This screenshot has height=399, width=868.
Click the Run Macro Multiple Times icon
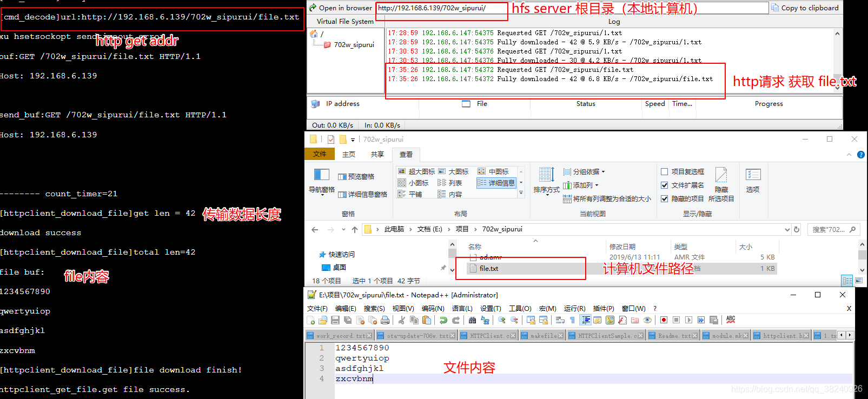point(701,320)
